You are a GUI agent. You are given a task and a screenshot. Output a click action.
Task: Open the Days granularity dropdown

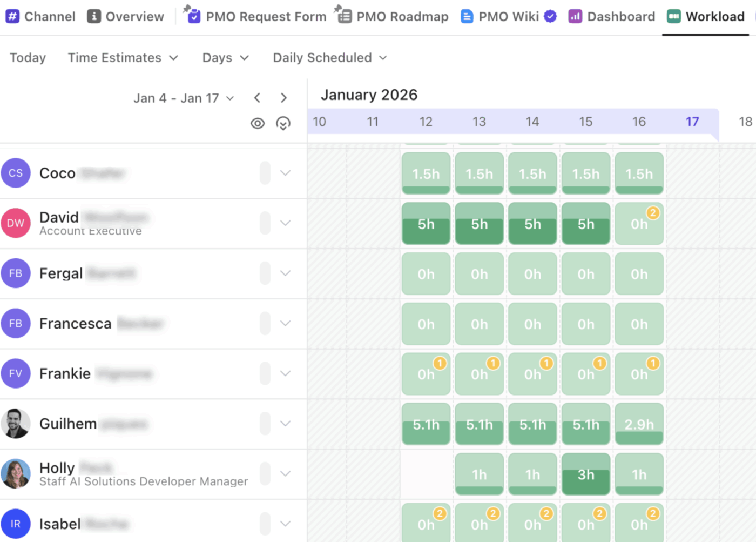225,58
